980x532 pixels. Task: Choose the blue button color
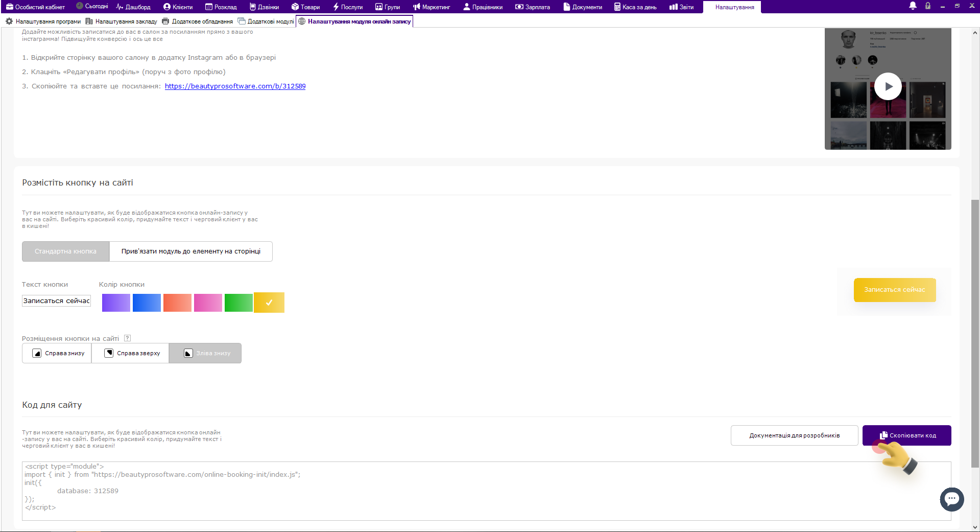coord(147,303)
